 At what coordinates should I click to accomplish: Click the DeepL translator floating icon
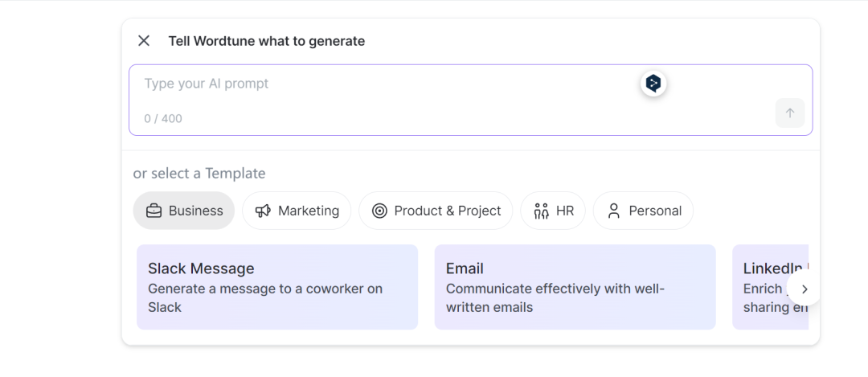tap(653, 84)
